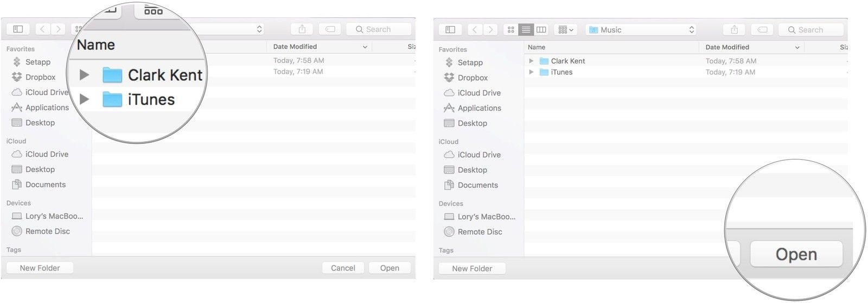Select Remote Disc in the left dialog sidebar
This screenshot has height=303, width=868.
point(47,231)
